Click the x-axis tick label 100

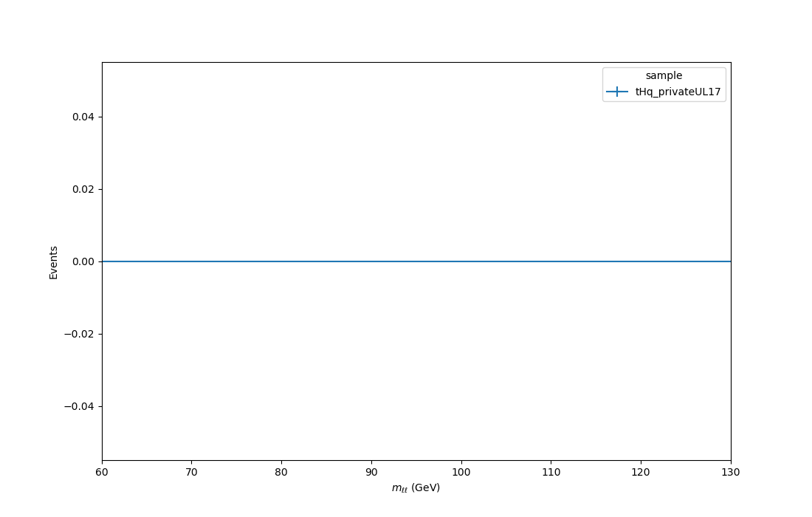click(461, 473)
